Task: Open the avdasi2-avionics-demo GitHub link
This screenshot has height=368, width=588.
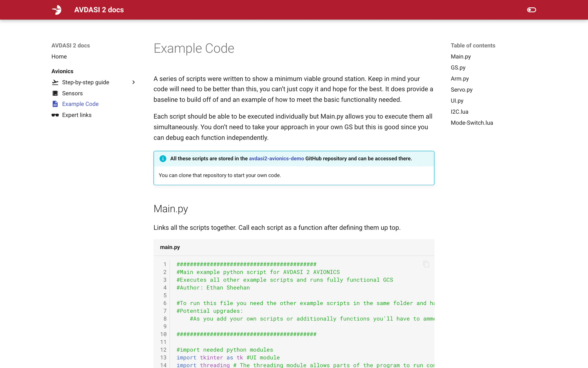Action: click(x=276, y=158)
